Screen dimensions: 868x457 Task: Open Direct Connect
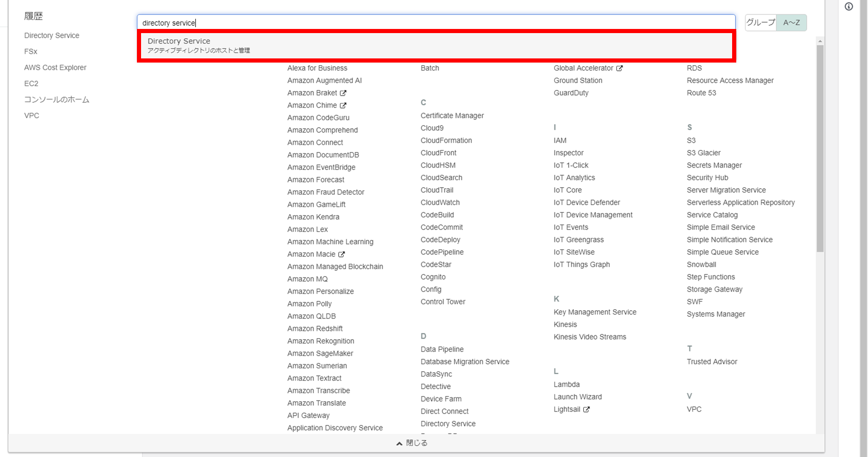(444, 412)
